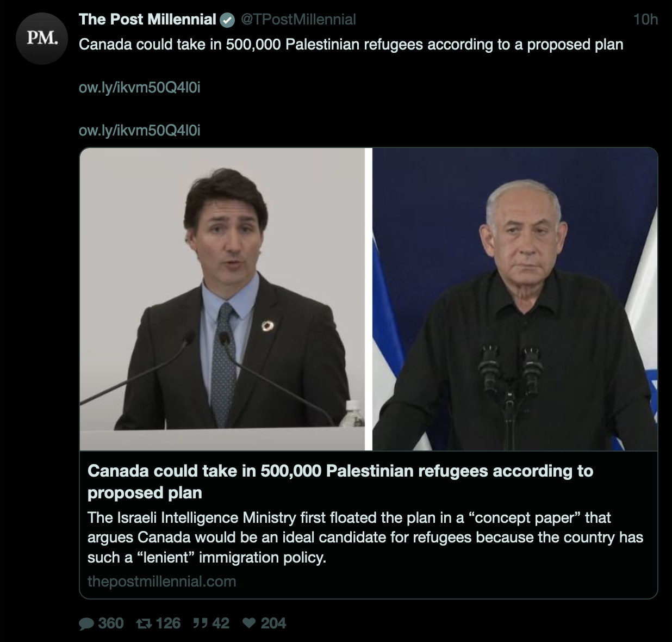Open The Post Millennial PM avatar
Viewport: 672px width, 642px height.
click(x=42, y=39)
